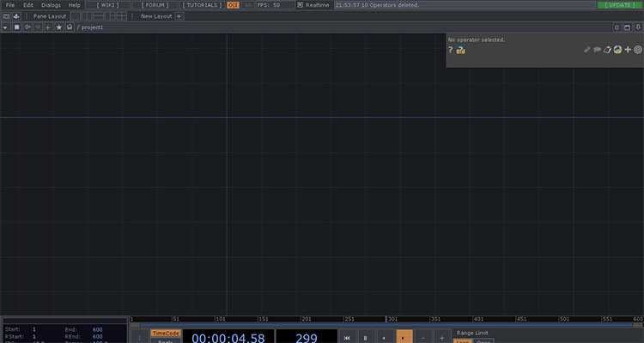Reset the timeline to the start

[347, 337]
